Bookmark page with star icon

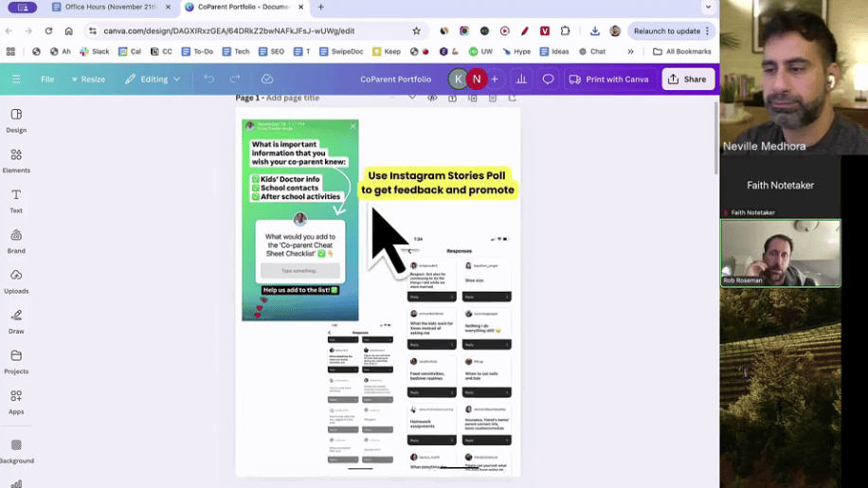point(416,31)
